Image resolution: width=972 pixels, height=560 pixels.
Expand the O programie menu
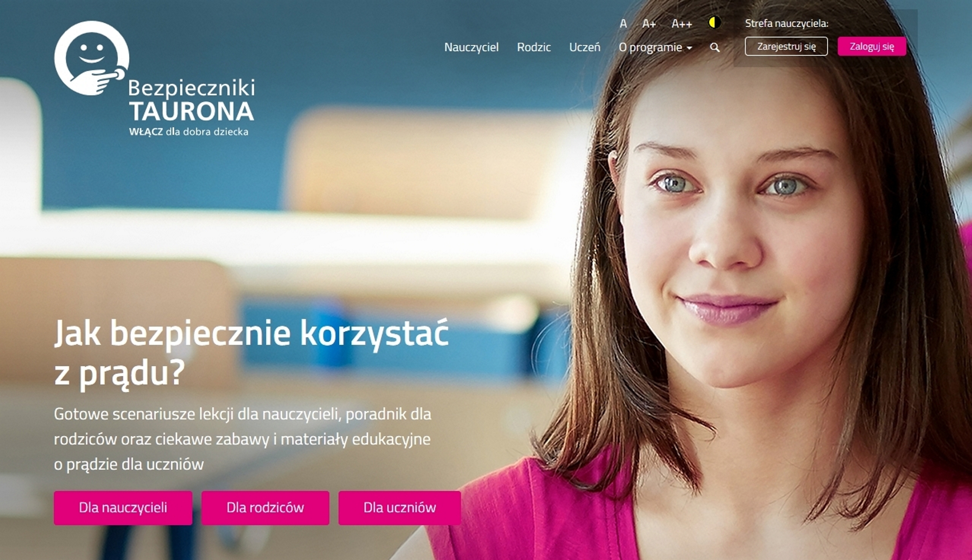pyautogui.click(x=656, y=47)
